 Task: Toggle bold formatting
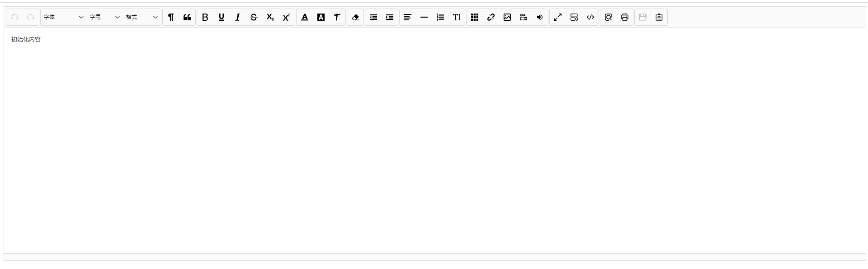tap(205, 17)
